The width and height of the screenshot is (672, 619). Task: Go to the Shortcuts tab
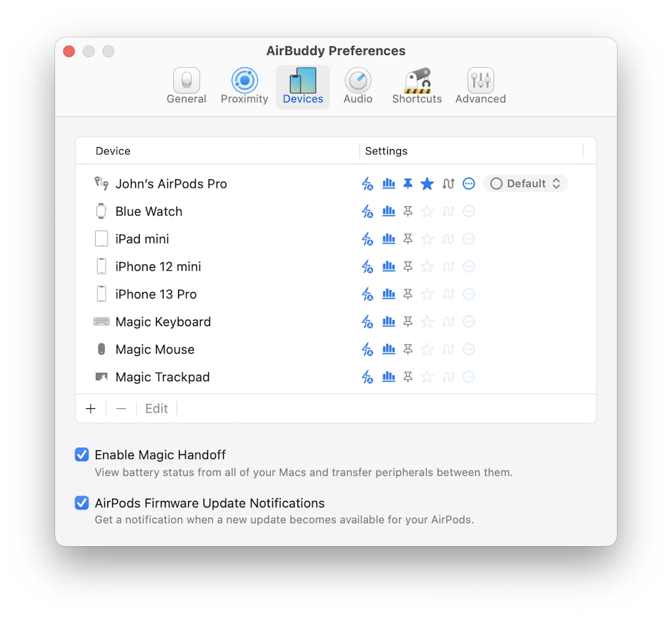(x=417, y=87)
